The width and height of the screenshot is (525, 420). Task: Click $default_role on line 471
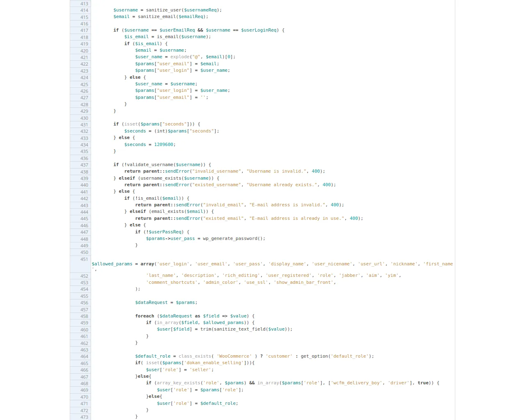tap(218, 403)
